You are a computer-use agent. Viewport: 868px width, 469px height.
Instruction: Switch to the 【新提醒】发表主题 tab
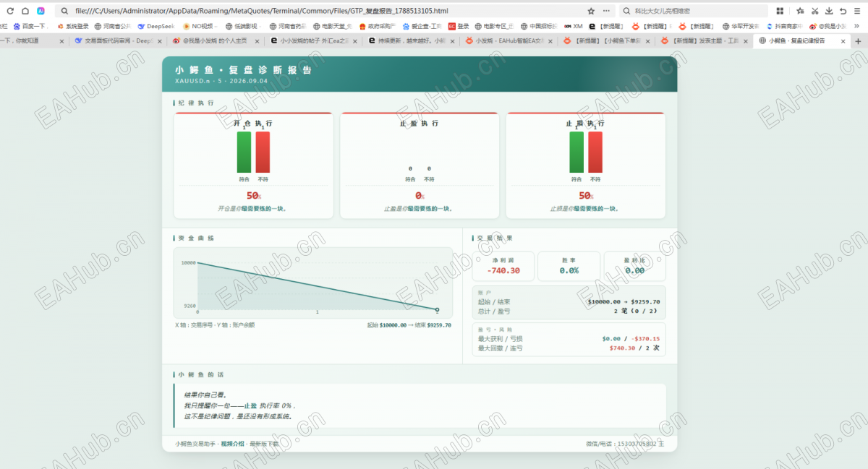[x=702, y=41]
